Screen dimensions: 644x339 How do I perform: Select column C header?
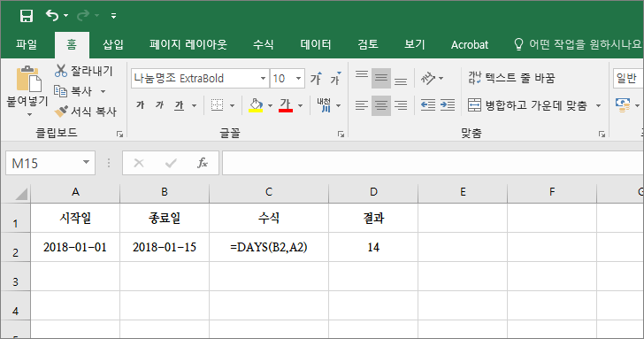pyautogui.click(x=269, y=192)
